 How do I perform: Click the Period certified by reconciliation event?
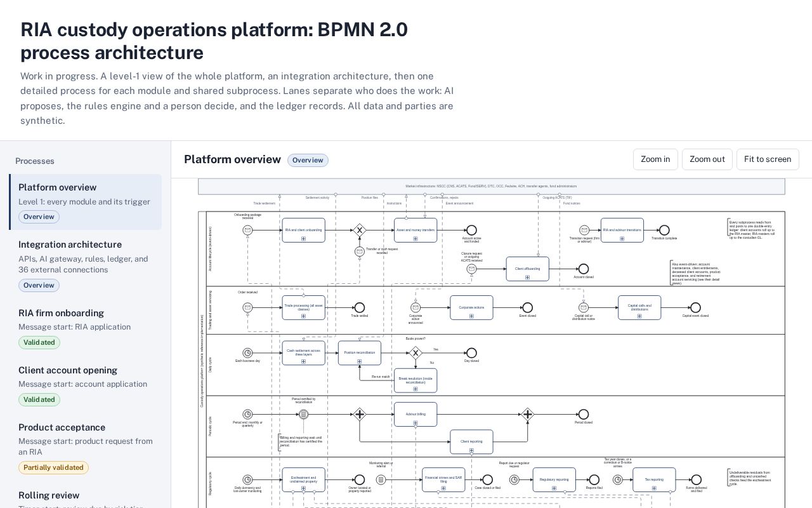tap(303, 414)
